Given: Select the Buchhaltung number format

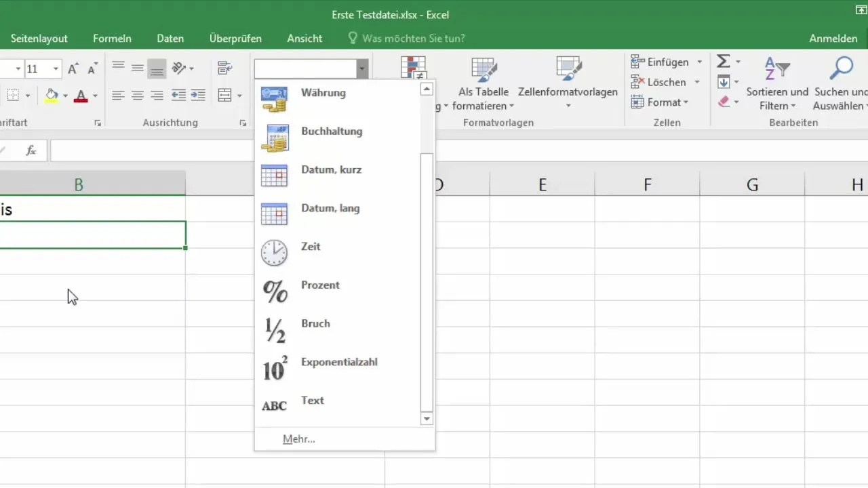Looking at the screenshot, I should [338, 137].
